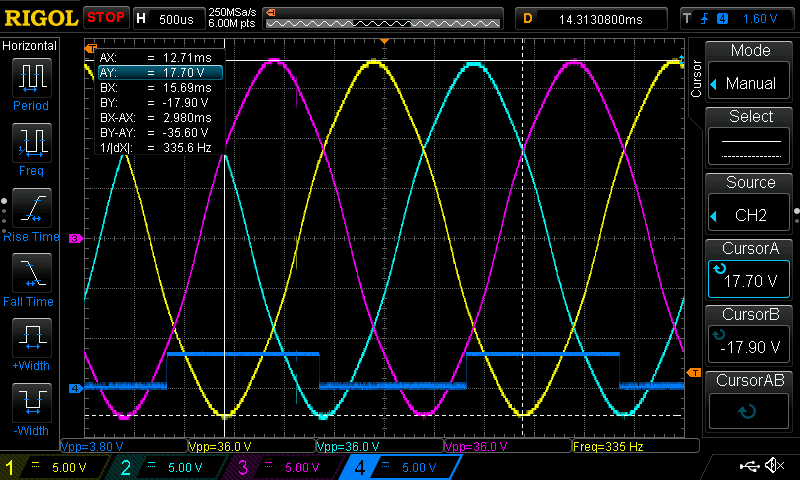
Task: Click the 250MSa/s sample rate readout
Action: click(x=232, y=13)
